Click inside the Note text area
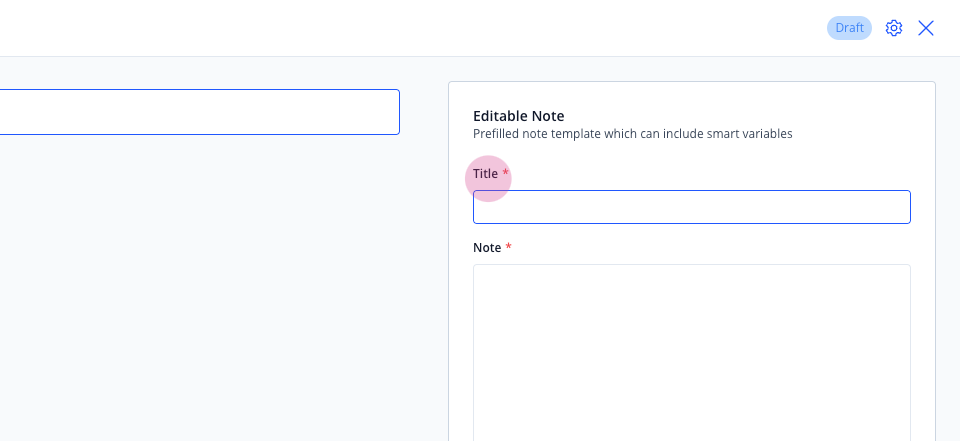The width and height of the screenshot is (960, 441). pos(692,353)
